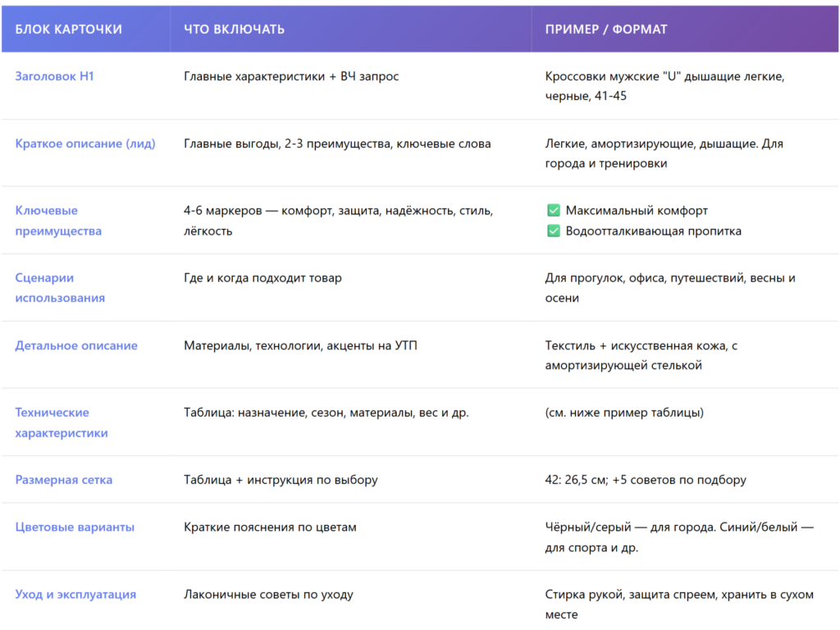The width and height of the screenshot is (840, 630).
Task: Click the Ключевые преимущества row label
Action: pos(58,221)
